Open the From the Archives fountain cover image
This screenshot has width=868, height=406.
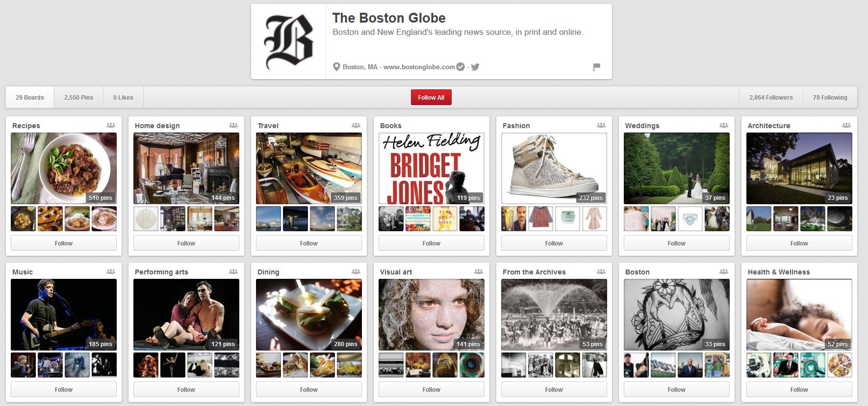(x=554, y=315)
